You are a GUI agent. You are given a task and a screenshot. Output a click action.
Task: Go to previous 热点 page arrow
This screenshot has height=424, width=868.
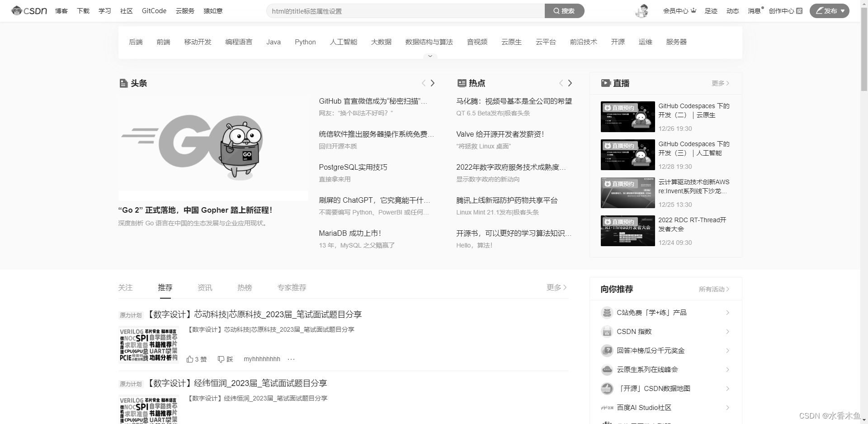pyautogui.click(x=561, y=83)
